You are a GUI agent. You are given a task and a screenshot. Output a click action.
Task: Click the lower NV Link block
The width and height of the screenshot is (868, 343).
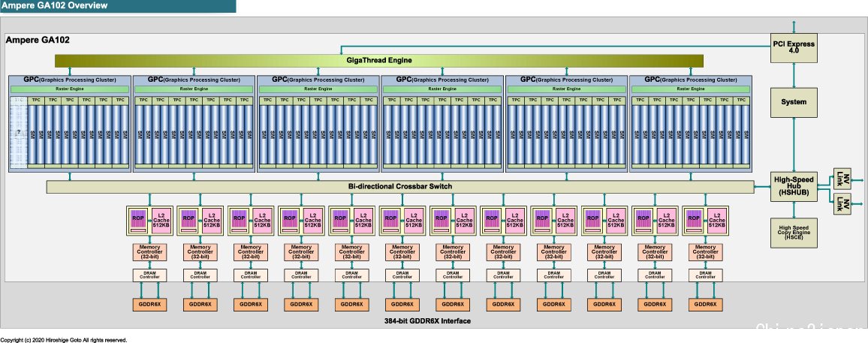point(841,204)
